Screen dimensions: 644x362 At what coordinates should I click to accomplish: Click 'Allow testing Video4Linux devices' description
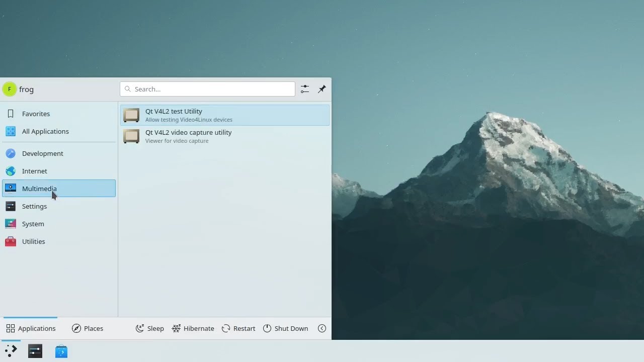(189, 120)
